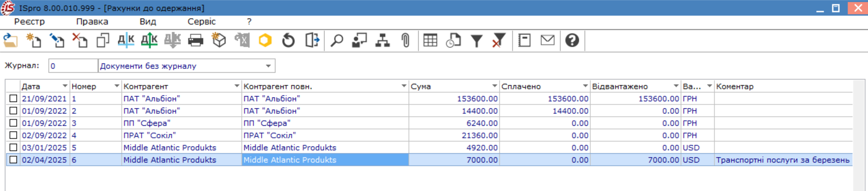Open the Журнал dropdown list
Screen dimensions: 868x191
pos(268,66)
